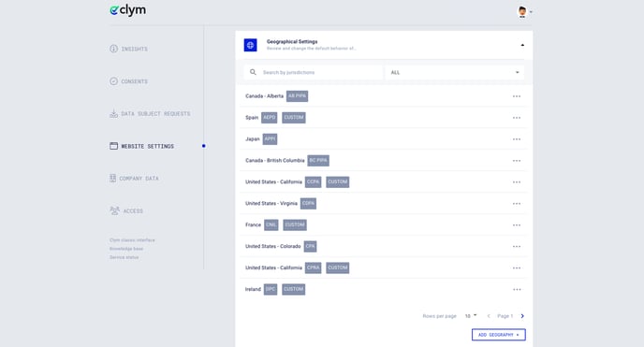
Task: Click the CUSTOM tag on France row
Action: tap(295, 224)
